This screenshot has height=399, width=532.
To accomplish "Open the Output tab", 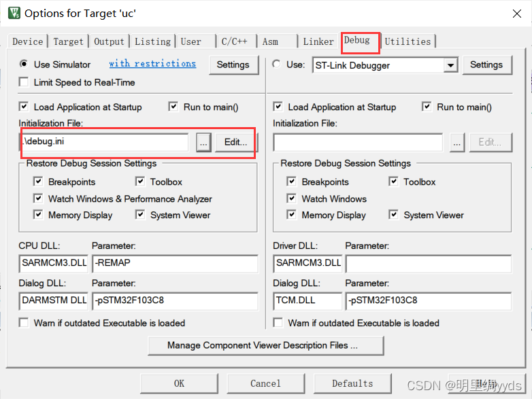I will coord(109,41).
